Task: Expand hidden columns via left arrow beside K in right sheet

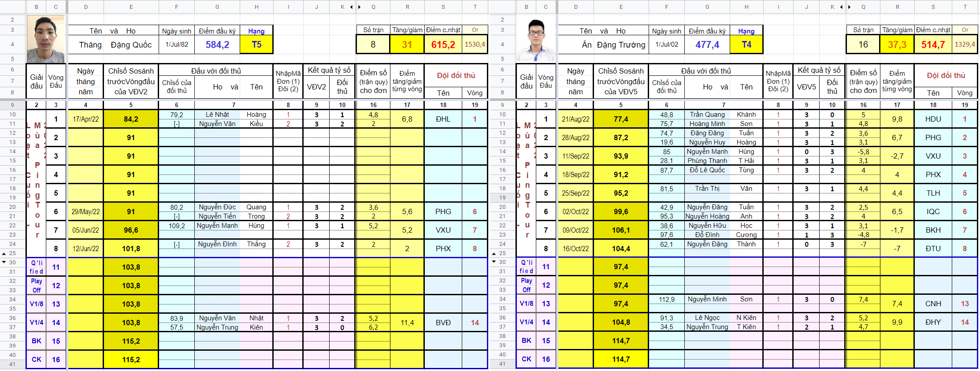Action: click(x=841, y=7)
